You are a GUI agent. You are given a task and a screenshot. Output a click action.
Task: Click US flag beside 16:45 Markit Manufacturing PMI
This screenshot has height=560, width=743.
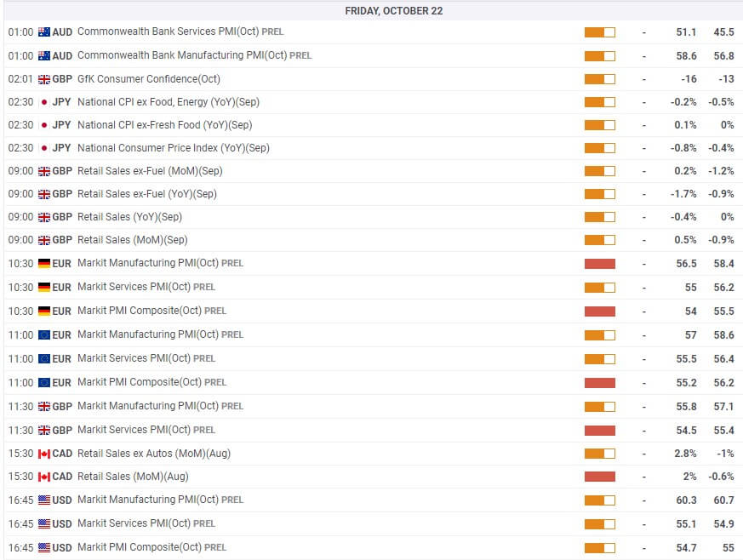[44, 500]
